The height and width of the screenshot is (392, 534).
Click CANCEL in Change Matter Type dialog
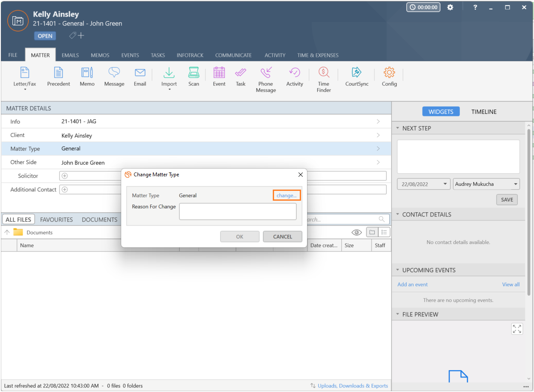[x=283, y=237]
